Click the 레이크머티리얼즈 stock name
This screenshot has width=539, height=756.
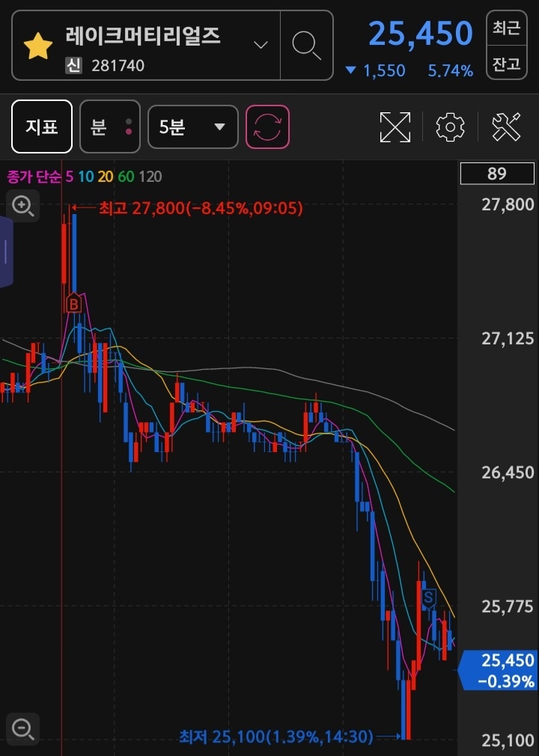(x=143, y=36)
